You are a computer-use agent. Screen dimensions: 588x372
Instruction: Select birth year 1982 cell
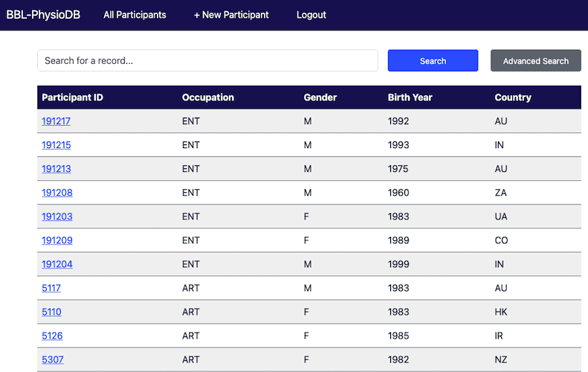(398, 359)
